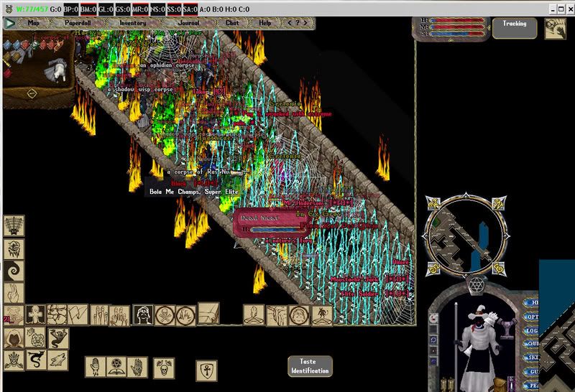Click the paperdoll SKILLS button
The height and width of the screenshot is (392, 575).
click(531, 358)
